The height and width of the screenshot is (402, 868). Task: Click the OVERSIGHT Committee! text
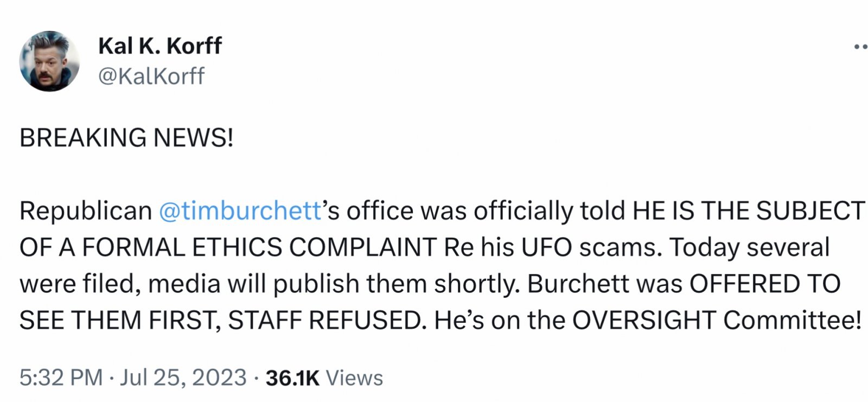pos(716,321)
